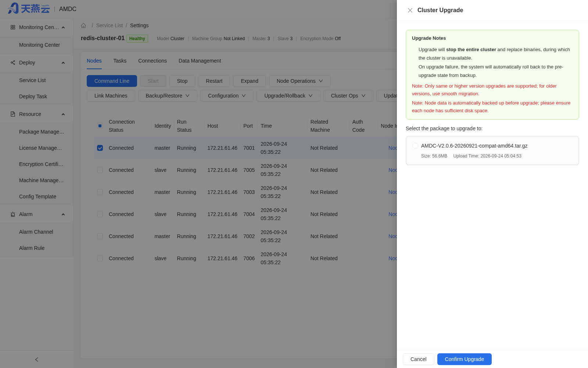Viewport: 588px width, 368px height.
Task: Click the home breadcrumb icon
Action: coord(83,25)
